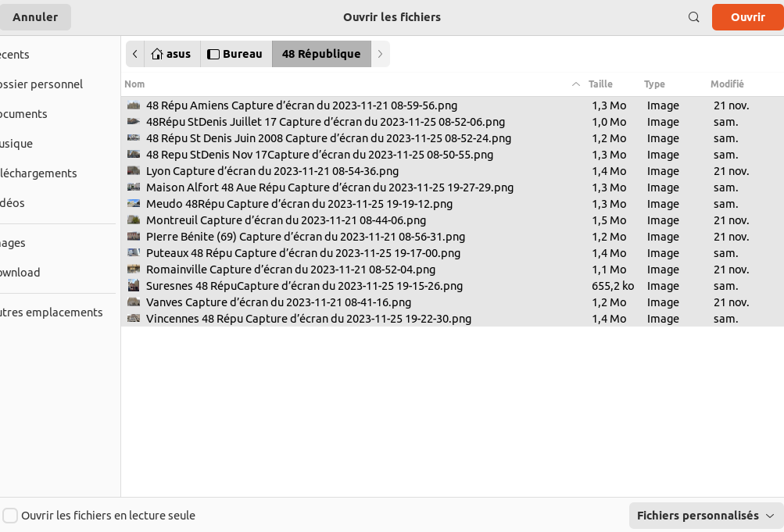784x532 pixels.
Task: Click thumbnail icon of Suresnes 48 Répu file
Action: click(134, 286)
